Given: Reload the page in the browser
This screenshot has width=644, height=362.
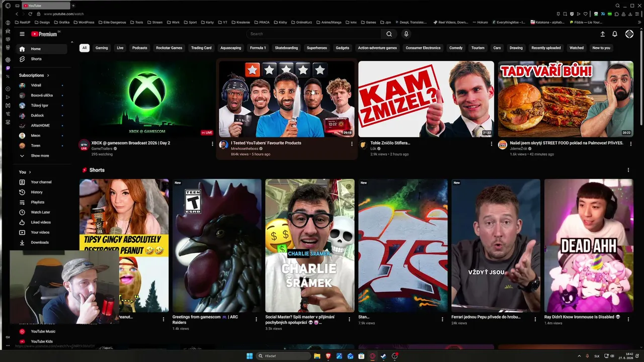Looking at the screenshot, I should [30, 14].
